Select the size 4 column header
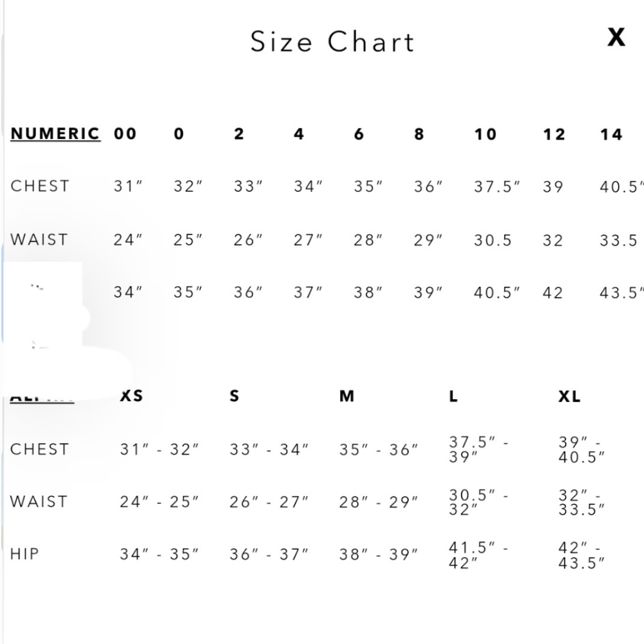 [299, 134]
